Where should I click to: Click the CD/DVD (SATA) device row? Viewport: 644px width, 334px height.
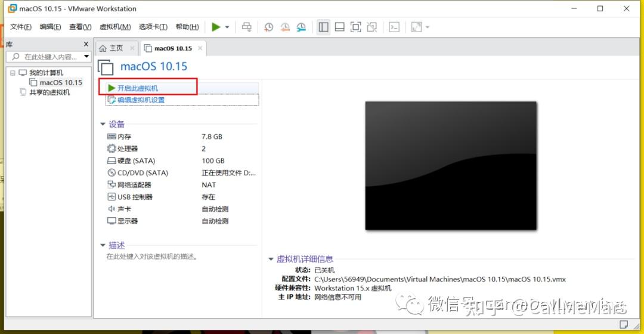pos(181,173)
